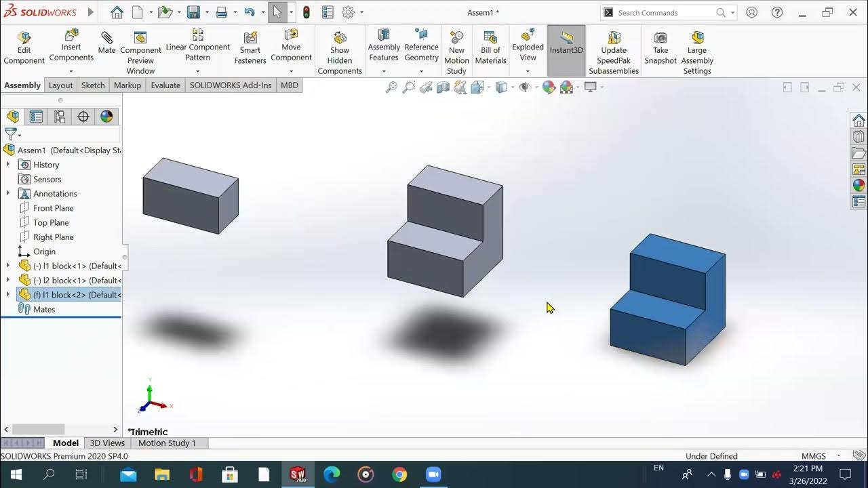The image size is (868, 488).
Task: Select the Mates folder in tree
Action: coord(44,309)
